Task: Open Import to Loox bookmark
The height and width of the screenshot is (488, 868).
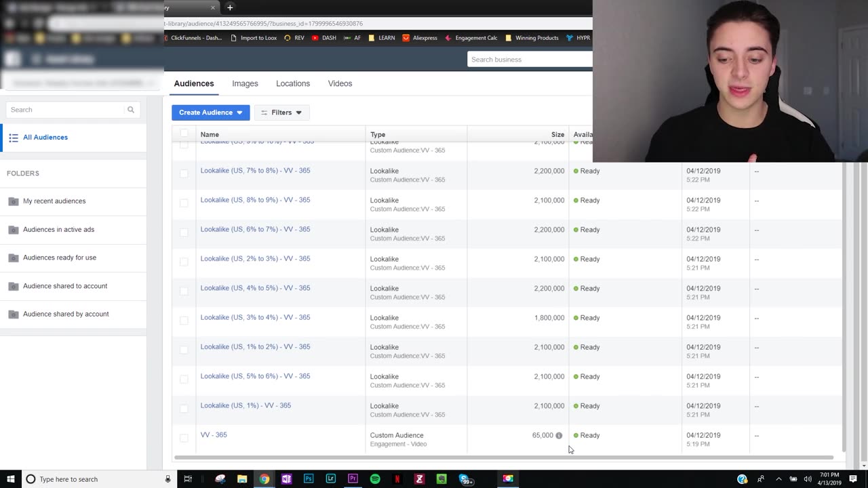Action: coord(254,38)
